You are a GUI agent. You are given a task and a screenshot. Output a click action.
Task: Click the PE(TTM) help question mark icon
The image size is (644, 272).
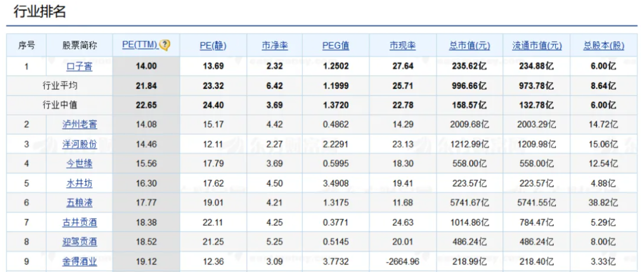pos(165,45)
